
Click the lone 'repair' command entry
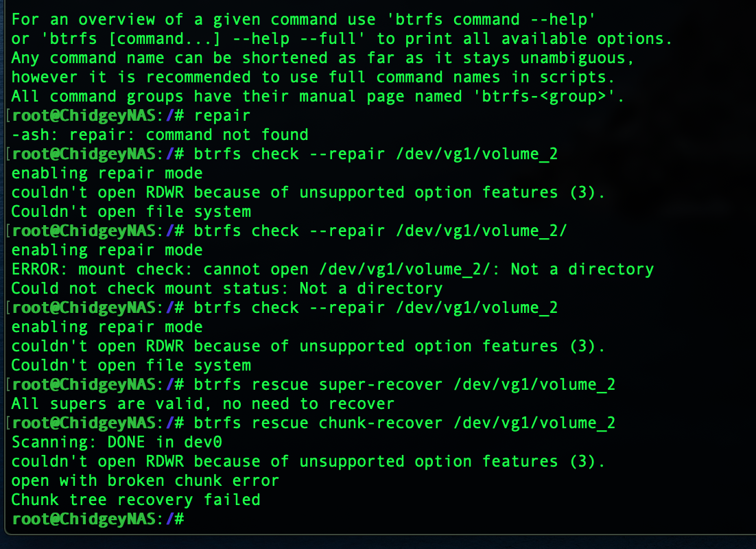click(222, 115)
